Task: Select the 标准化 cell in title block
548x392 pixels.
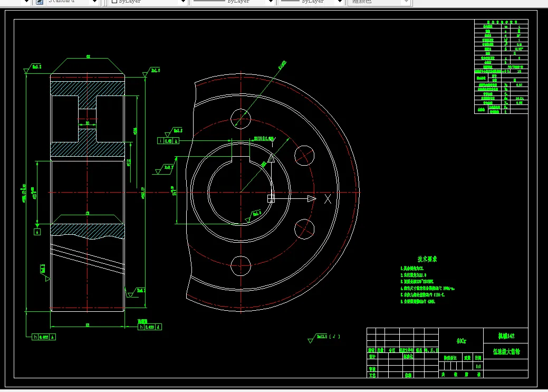Action: [408, 357]
